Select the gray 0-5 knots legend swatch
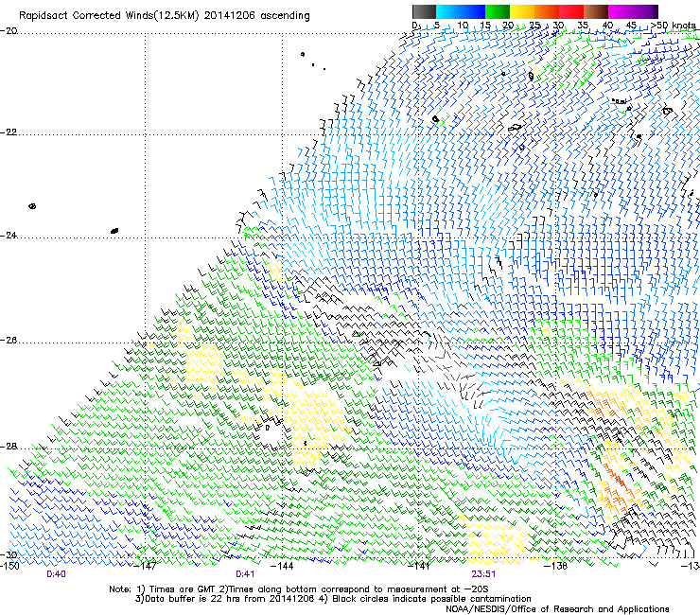This screenshot has width=700, height=615. [x=424, y=11]
